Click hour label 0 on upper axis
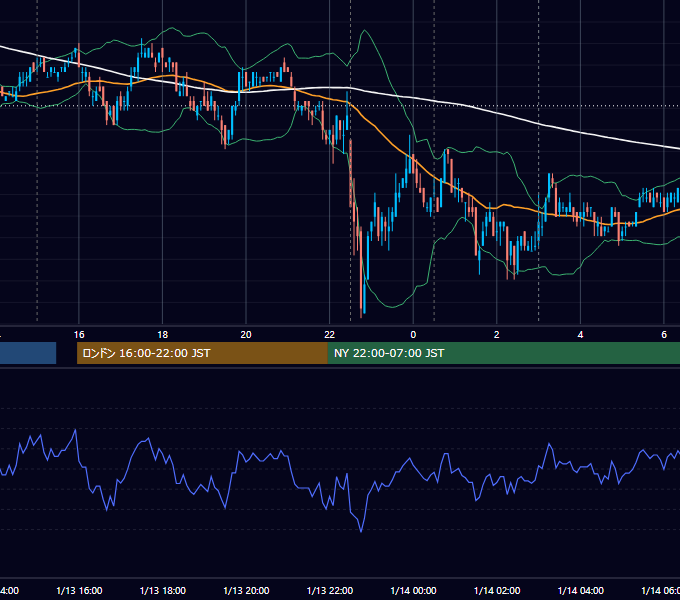Screen dimensions: 680x600 (413, 335)
